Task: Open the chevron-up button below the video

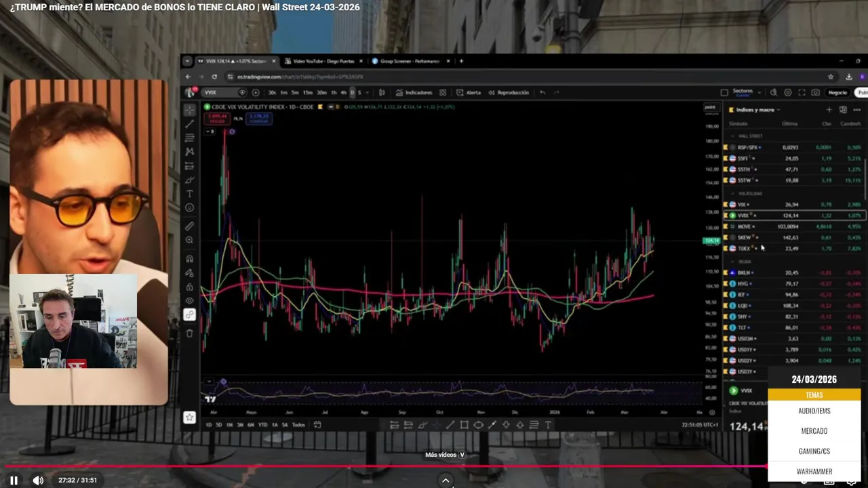Action: [446, 480]
